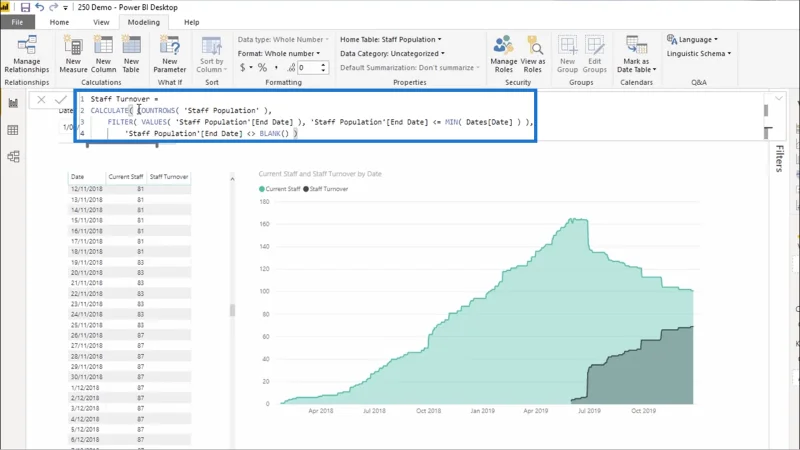Cancel formula edit with X icon
This screenshot has width=800, height=450.
coord(41,99)
